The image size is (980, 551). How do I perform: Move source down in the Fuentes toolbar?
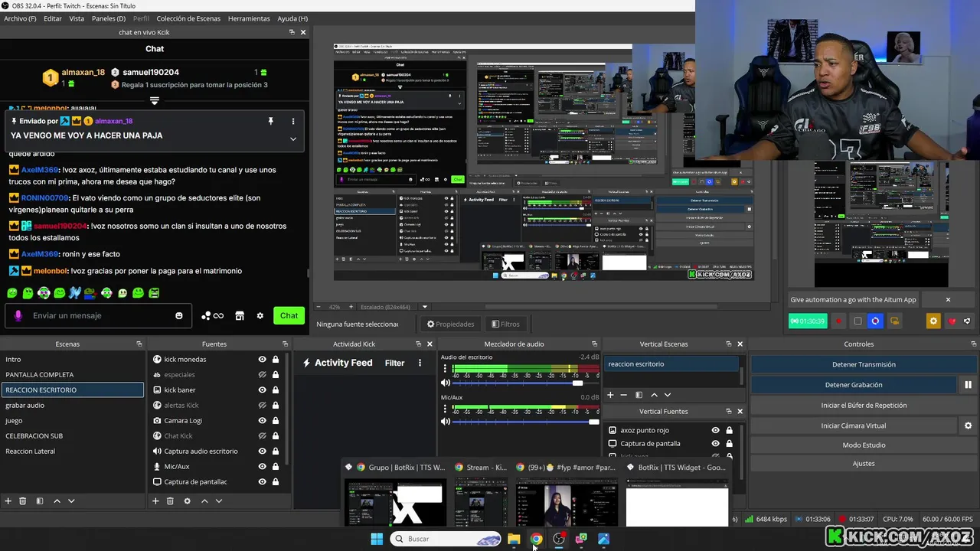point(219,501)
